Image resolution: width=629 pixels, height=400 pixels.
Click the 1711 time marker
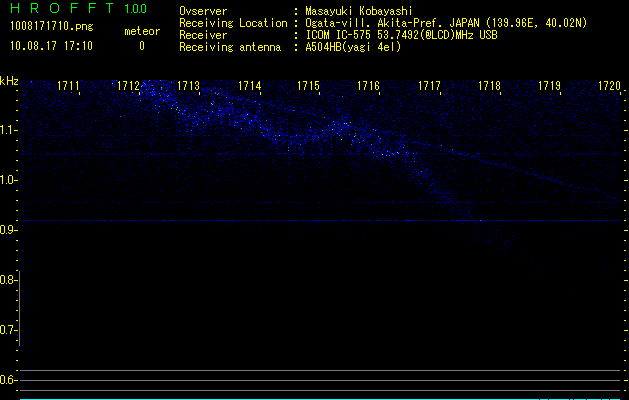pos(68,86)
